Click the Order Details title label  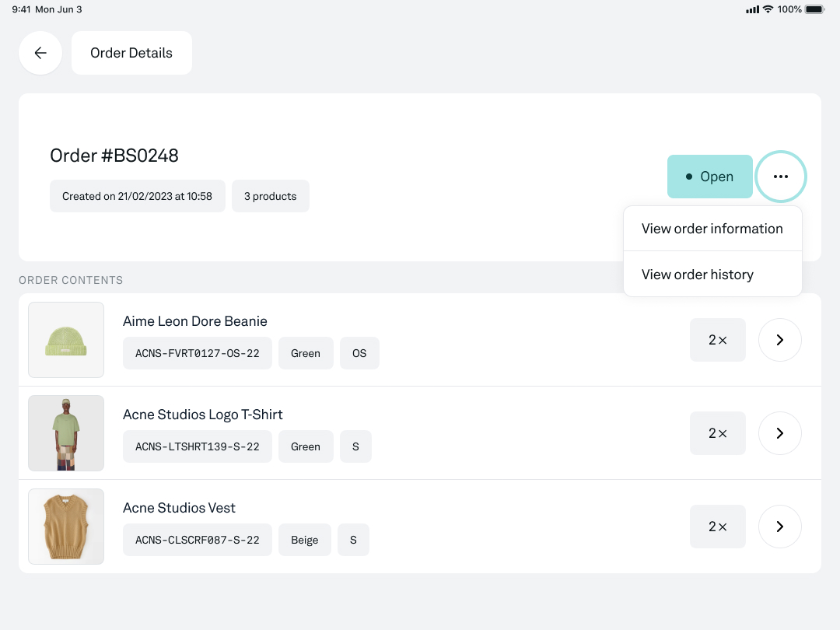131,53
